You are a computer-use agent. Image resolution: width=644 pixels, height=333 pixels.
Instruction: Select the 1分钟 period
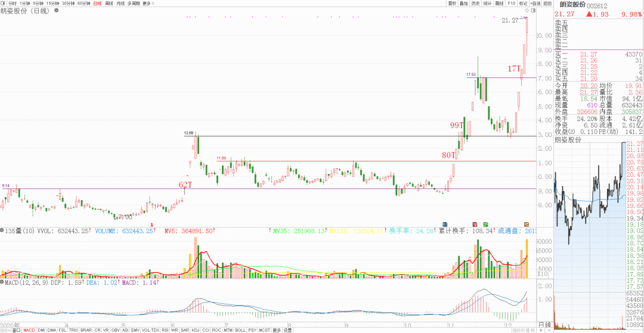(26, 4)
